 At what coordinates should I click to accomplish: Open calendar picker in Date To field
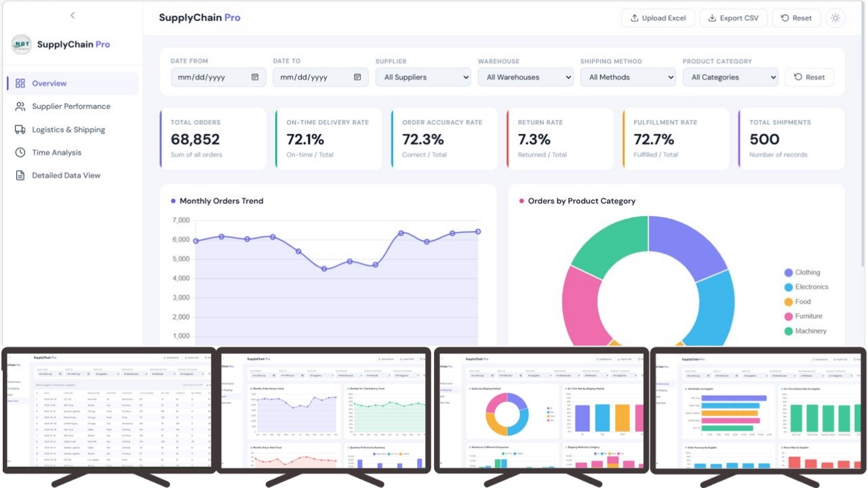357,77
